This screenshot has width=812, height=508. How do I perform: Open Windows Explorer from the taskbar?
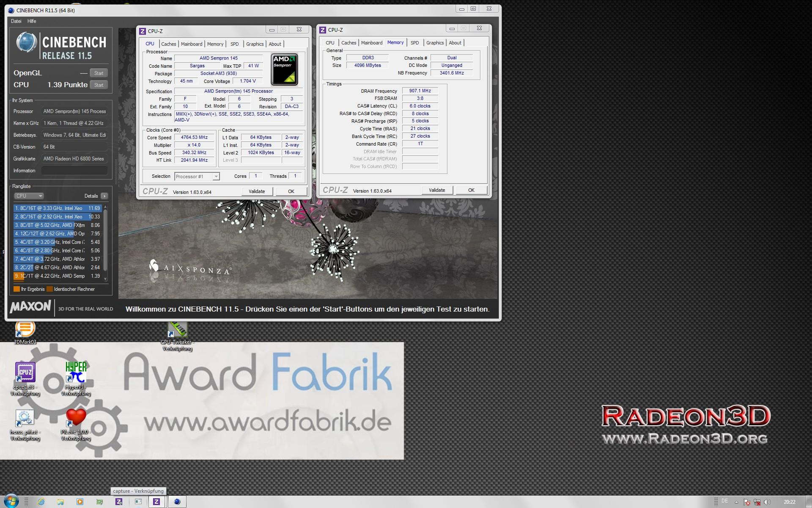pos(60,502)
